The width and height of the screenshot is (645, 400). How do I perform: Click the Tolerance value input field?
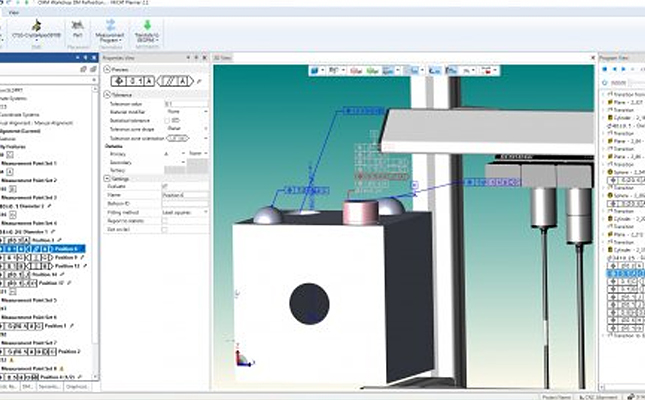185,104
